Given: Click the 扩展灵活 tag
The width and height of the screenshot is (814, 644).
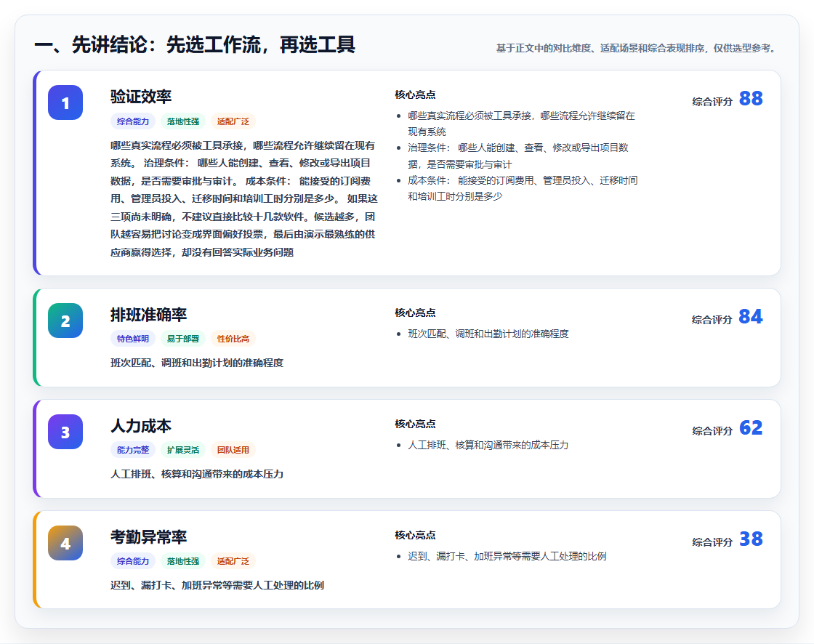Looking at the screenshot, I should click(183, 450).
